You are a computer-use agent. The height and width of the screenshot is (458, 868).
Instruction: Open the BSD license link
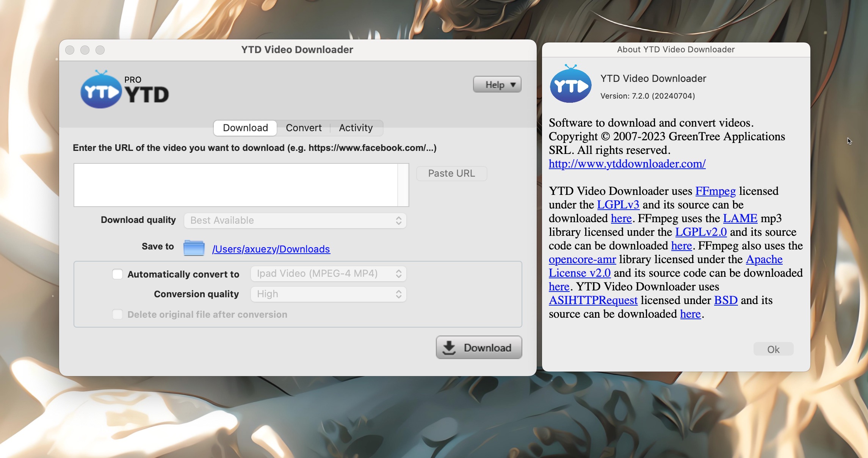tap(725, 300)
